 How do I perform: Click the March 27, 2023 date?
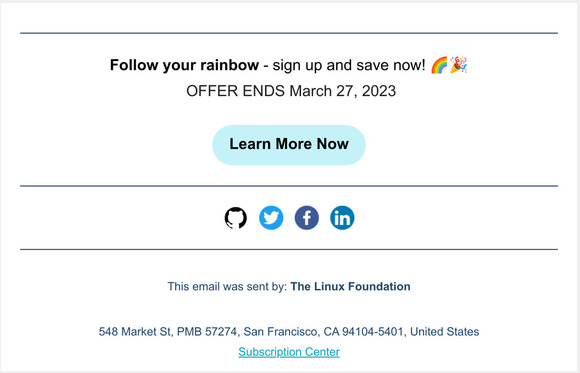click(x=343, y=91)
